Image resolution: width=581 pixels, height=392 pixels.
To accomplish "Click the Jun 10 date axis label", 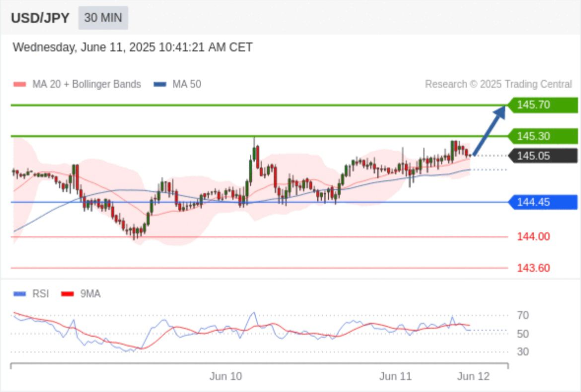I will coord(226,377).
